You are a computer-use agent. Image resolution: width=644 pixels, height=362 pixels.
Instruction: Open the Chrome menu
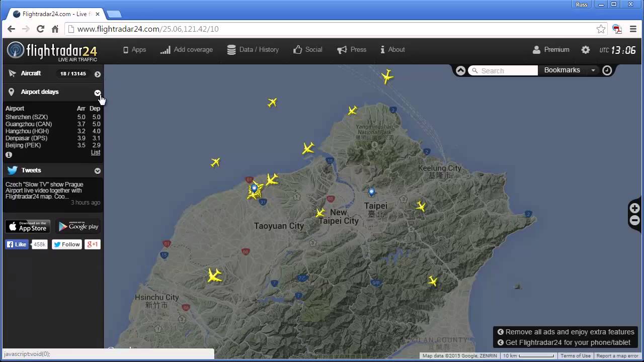tap(633, 29)
